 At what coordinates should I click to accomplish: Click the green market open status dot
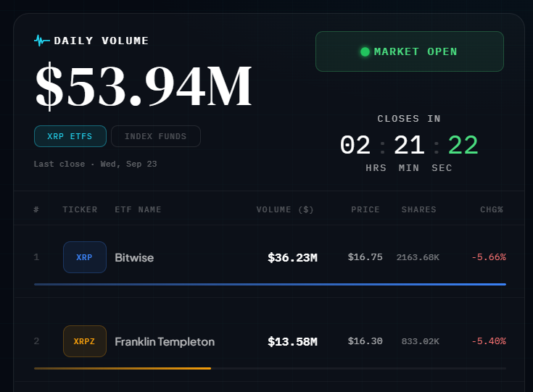365,51
